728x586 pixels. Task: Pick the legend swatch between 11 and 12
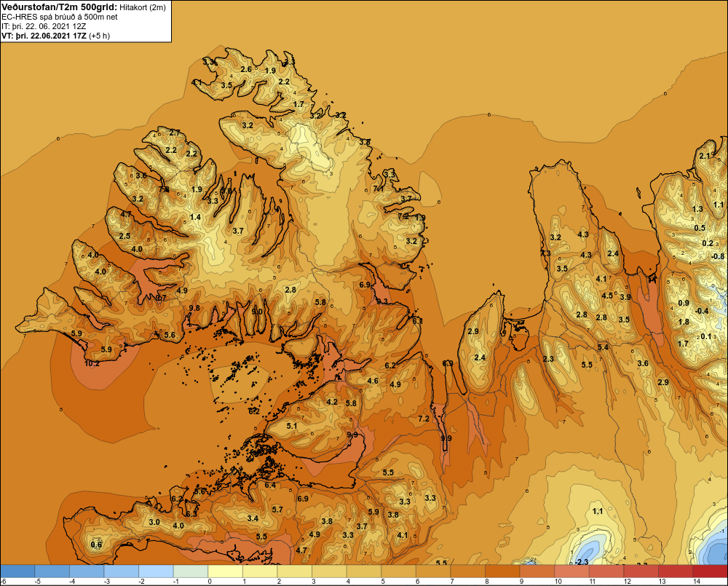[x=606, y=571]
